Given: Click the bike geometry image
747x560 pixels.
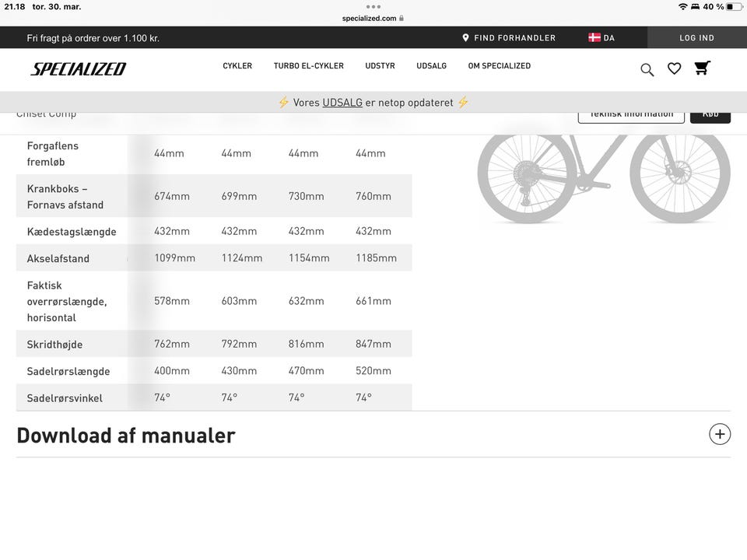Looking at the screenshot, I should (x=604, y=179).
